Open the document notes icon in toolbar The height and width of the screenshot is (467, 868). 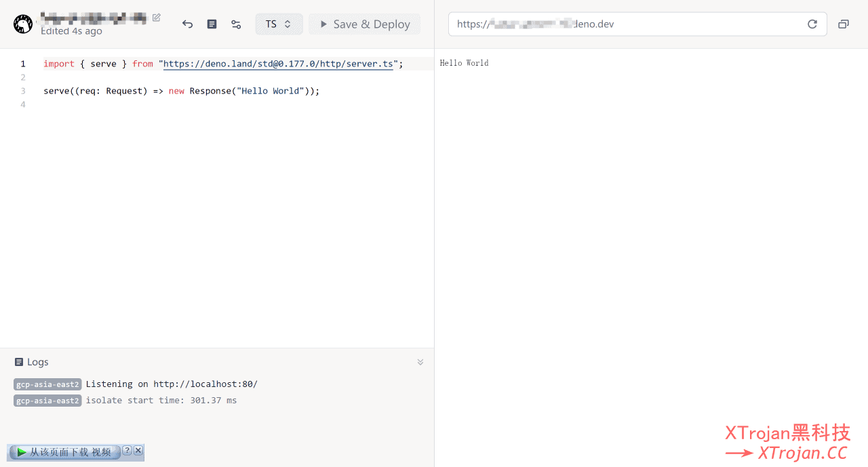212,24
